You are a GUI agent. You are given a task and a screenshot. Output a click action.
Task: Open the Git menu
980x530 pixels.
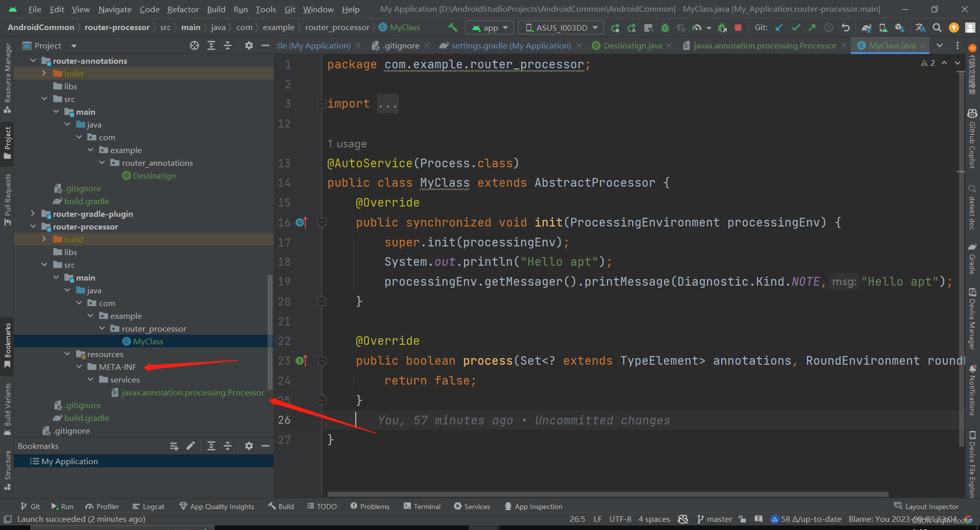tap(290, 9)
